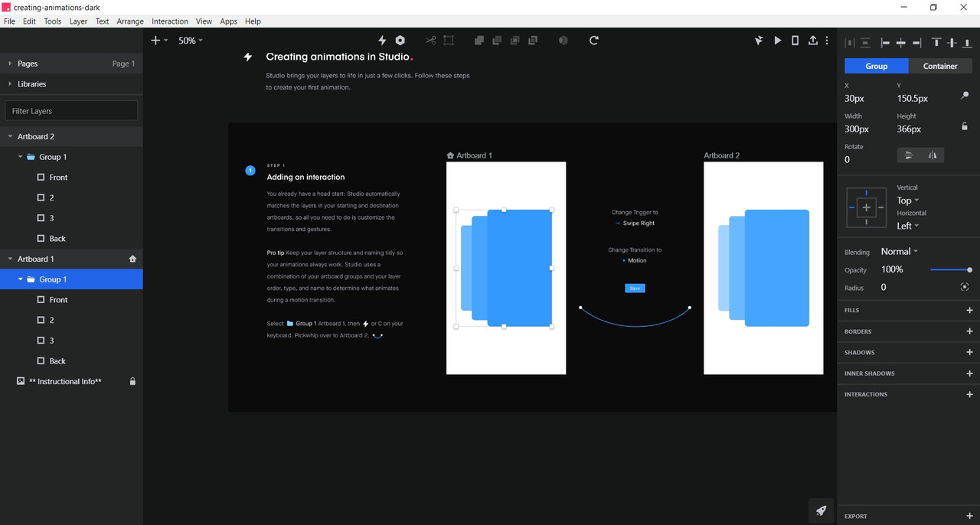Add a new inner shadow
Screen dimensions: 980x525
[x=969, y=373]
